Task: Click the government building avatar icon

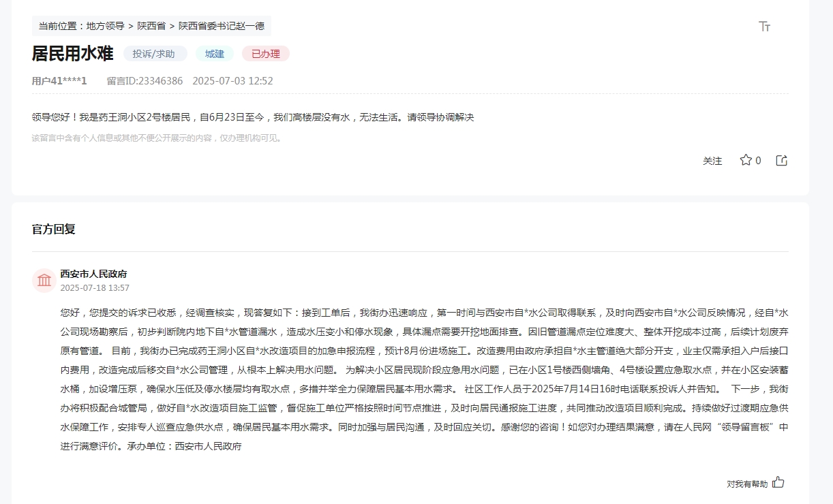Action: point(44,280)
